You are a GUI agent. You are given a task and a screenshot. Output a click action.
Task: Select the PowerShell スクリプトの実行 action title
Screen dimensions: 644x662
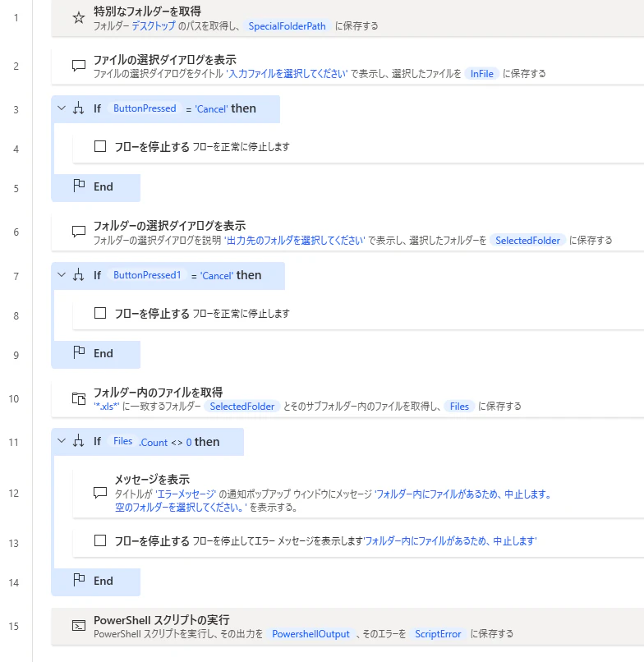click(162, 620)
